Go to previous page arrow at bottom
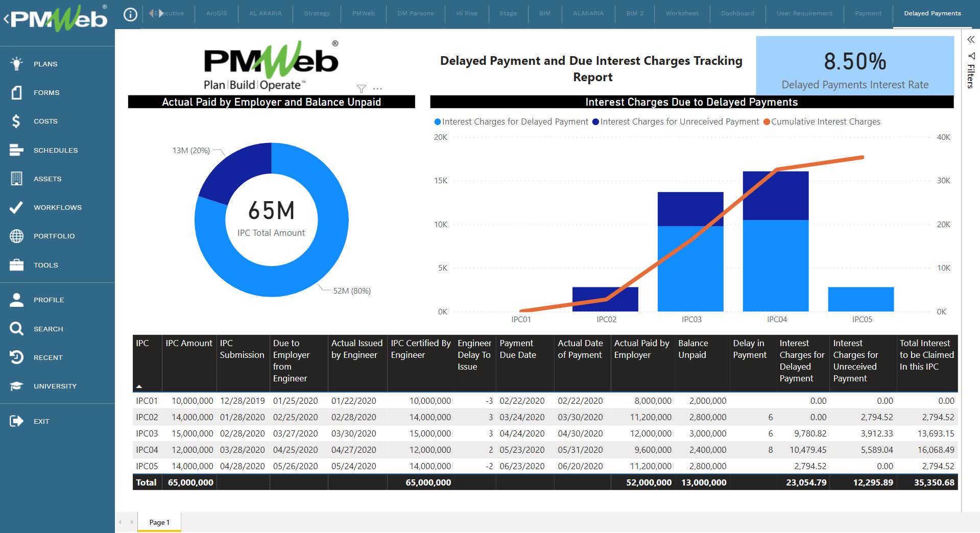 pyautogui.click(x=121, y=522)
